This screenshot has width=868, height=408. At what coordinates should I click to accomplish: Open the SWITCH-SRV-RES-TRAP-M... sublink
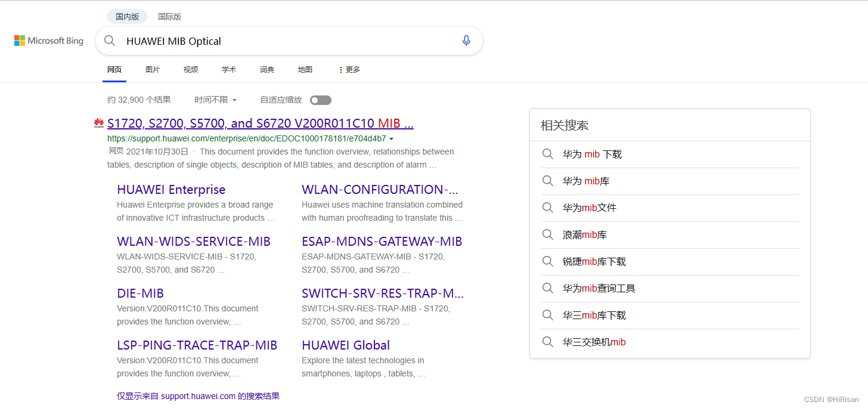pos(383,293)
